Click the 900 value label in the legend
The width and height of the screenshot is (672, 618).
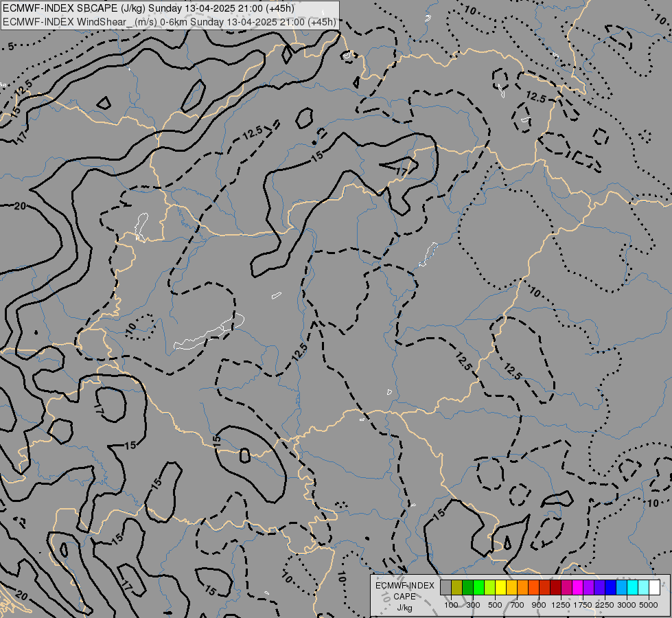coord(539,605)
